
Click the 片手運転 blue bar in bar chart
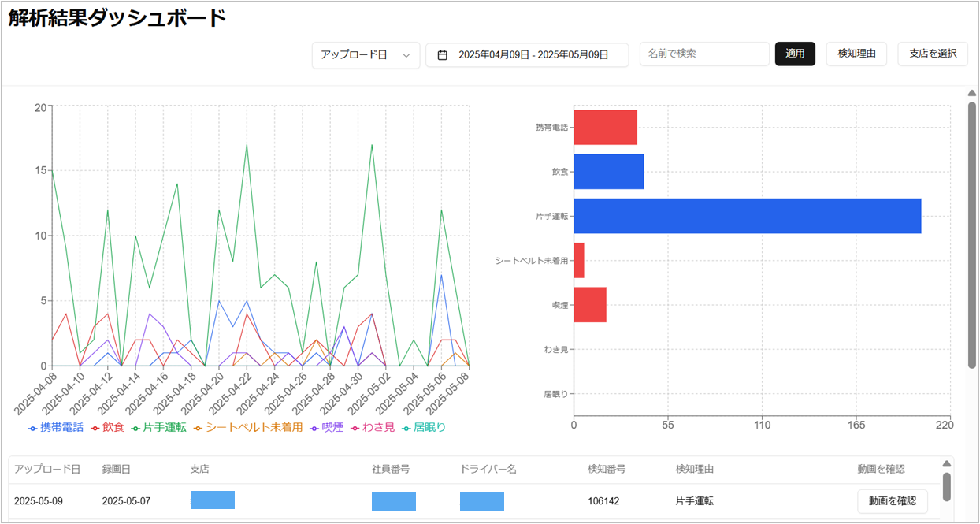tap(747, 216)
